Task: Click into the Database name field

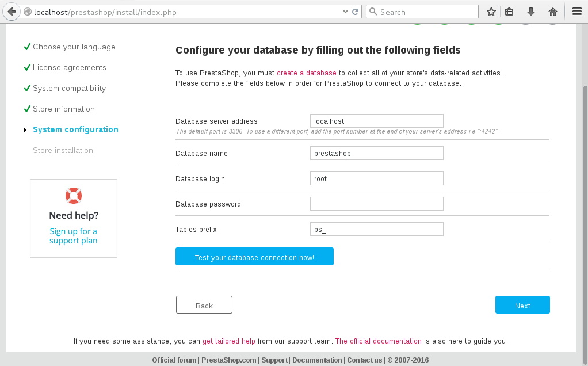Action: click(376, 153)
